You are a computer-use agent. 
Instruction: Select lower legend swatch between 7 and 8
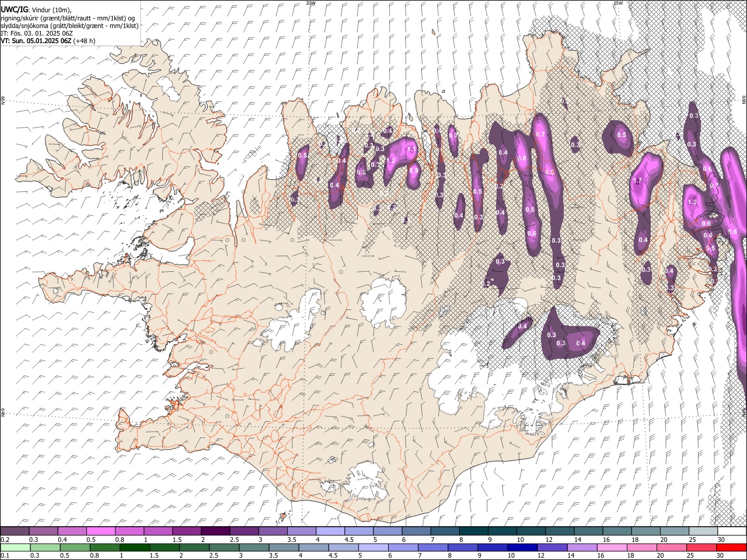point(432,547)
